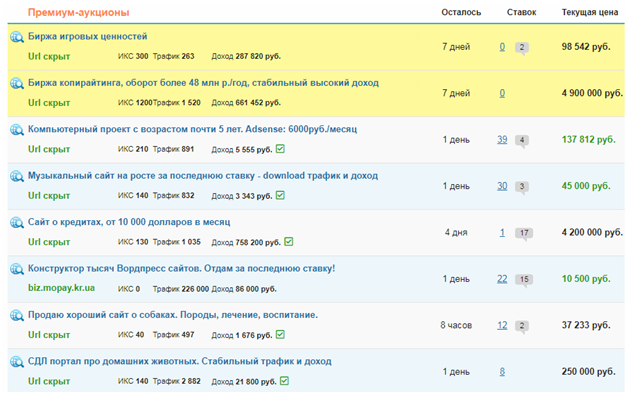The image size is (628, 394).
Task: Click the Текущая цена column header
Action: click(590, 12)
